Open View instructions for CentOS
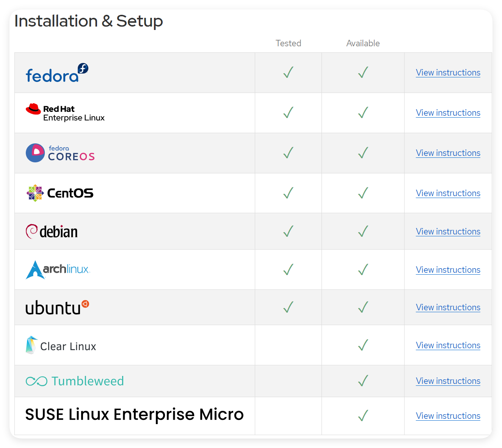 coord(448,193)
